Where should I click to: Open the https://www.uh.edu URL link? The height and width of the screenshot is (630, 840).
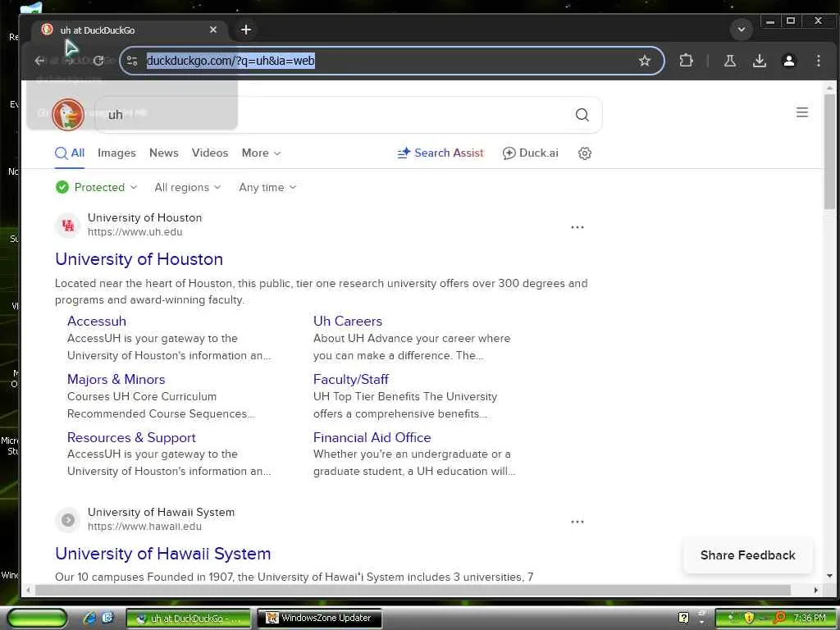click(135, 232)
